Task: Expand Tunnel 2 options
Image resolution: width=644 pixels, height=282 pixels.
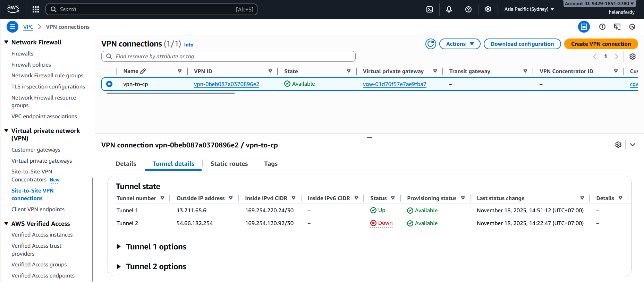Action: tap(119, 266)
